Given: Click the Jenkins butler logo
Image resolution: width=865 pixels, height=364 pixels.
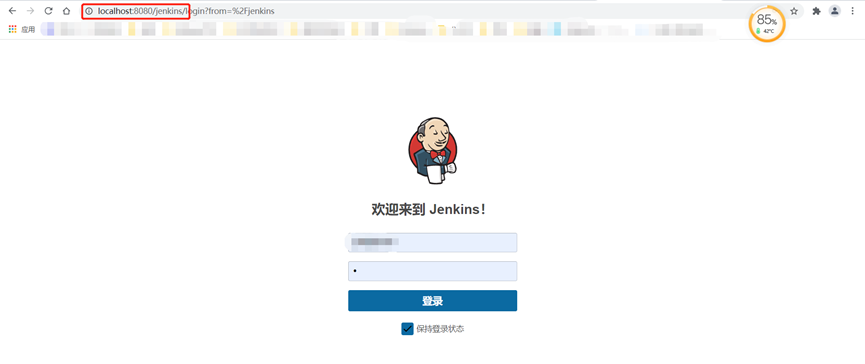Looking at the screenshot, I should coord(433,150).
